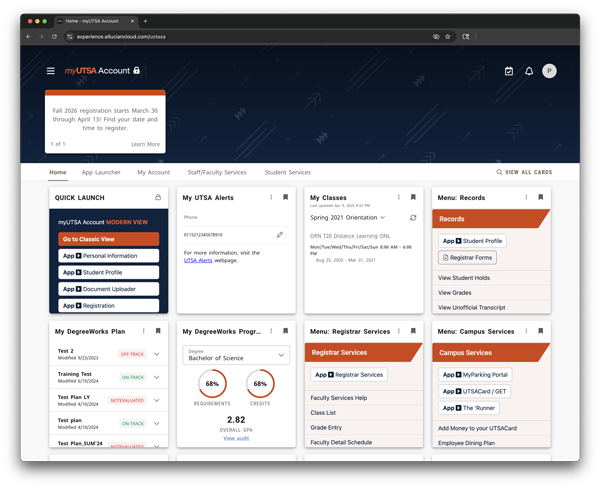Open the notifications bell
This screenshot has height=488, width=600.
coord(529,71)
